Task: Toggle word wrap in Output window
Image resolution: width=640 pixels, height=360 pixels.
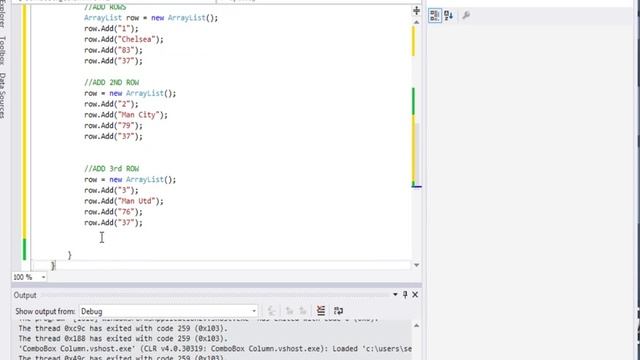Action: coord(338,311)
